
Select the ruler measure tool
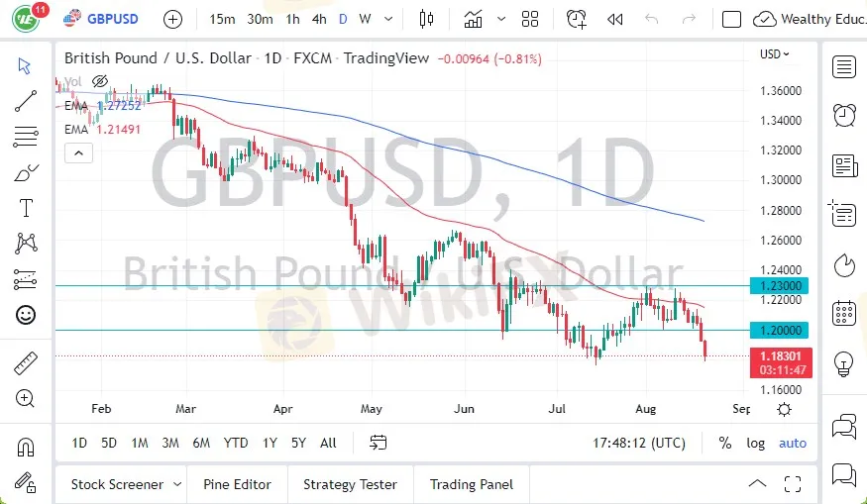tap(26, 363)
